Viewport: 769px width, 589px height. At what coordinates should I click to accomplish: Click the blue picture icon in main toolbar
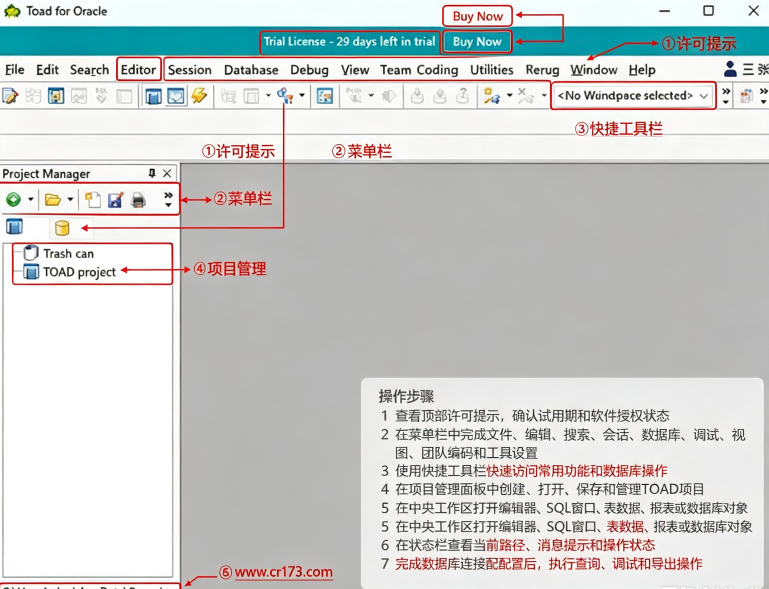(325, 96)
